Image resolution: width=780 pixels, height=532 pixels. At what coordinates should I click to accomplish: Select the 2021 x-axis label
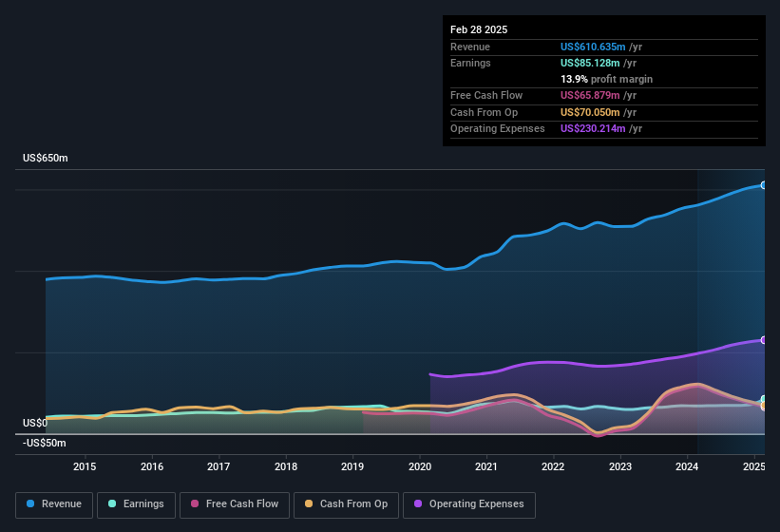[x=486, y=466]
